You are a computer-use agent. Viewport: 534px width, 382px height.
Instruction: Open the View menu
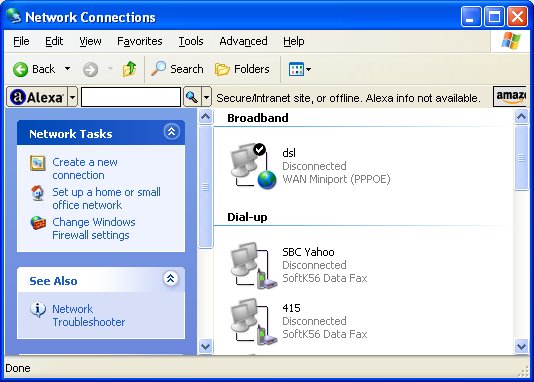pos(90,41)
